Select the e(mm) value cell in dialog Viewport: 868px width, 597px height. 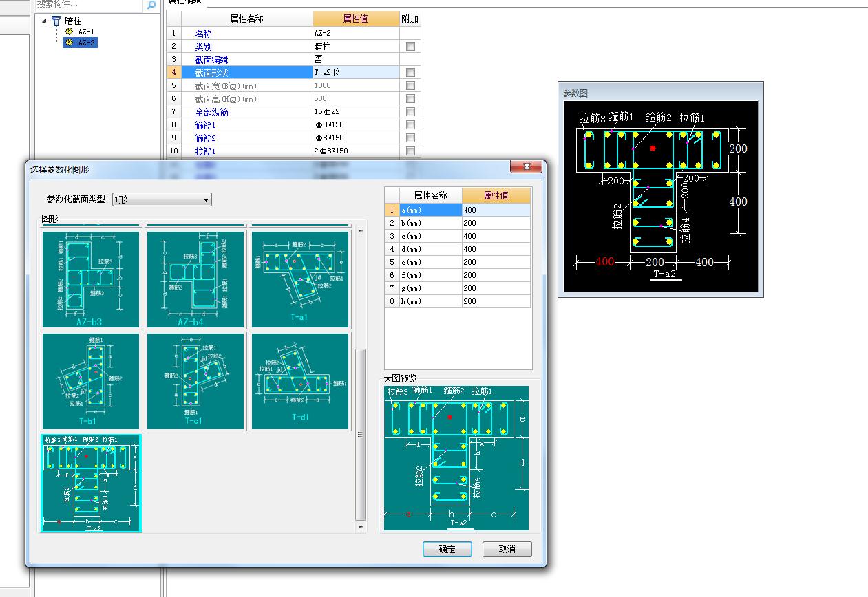496,262
